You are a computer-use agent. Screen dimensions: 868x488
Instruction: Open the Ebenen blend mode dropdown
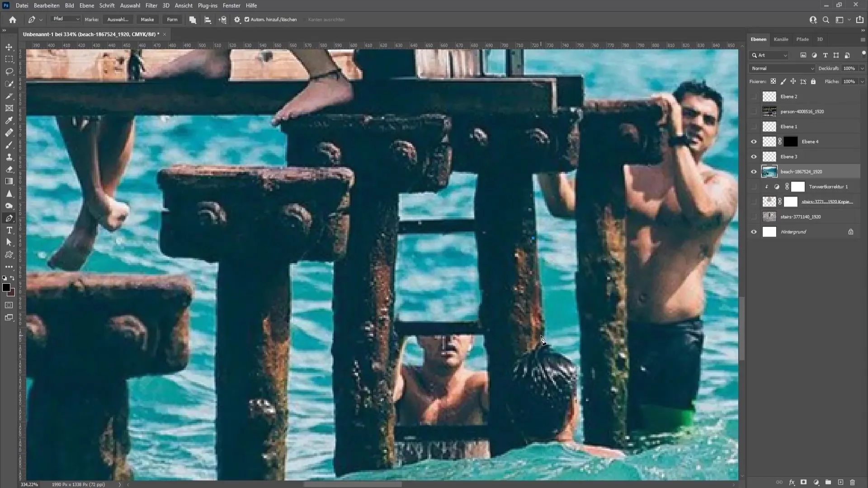pos(782,68)
